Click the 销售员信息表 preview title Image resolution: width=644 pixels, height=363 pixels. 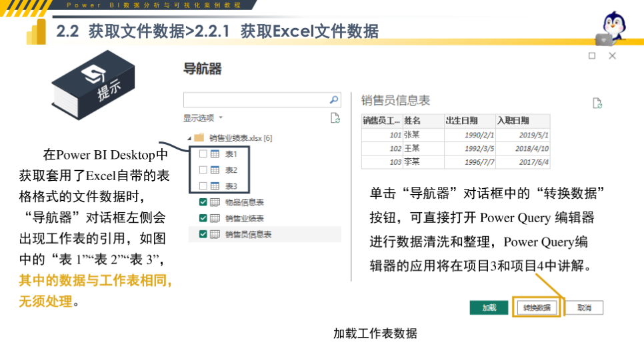395,100
